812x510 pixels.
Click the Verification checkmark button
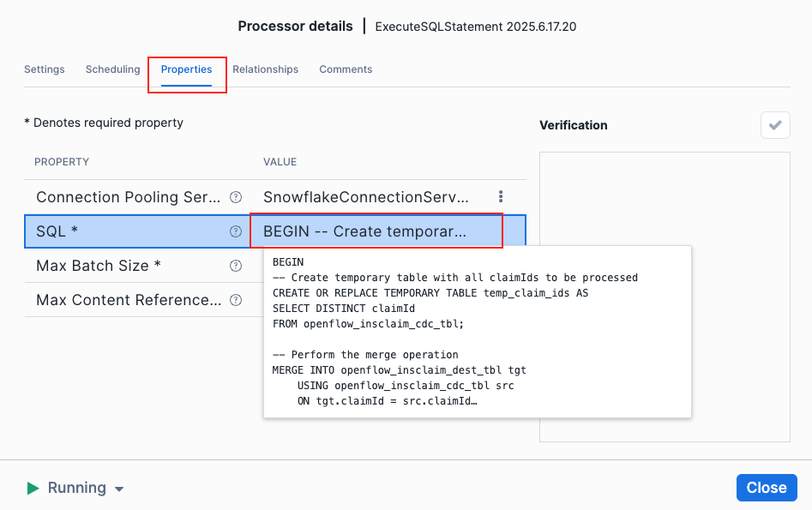tap(775, 125)
